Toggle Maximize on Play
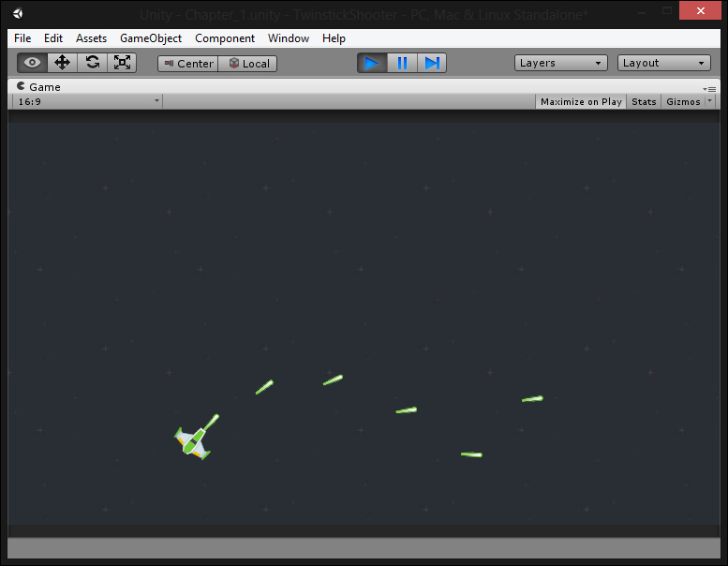This screenshot has height=566, width=728. click(581, 102)
